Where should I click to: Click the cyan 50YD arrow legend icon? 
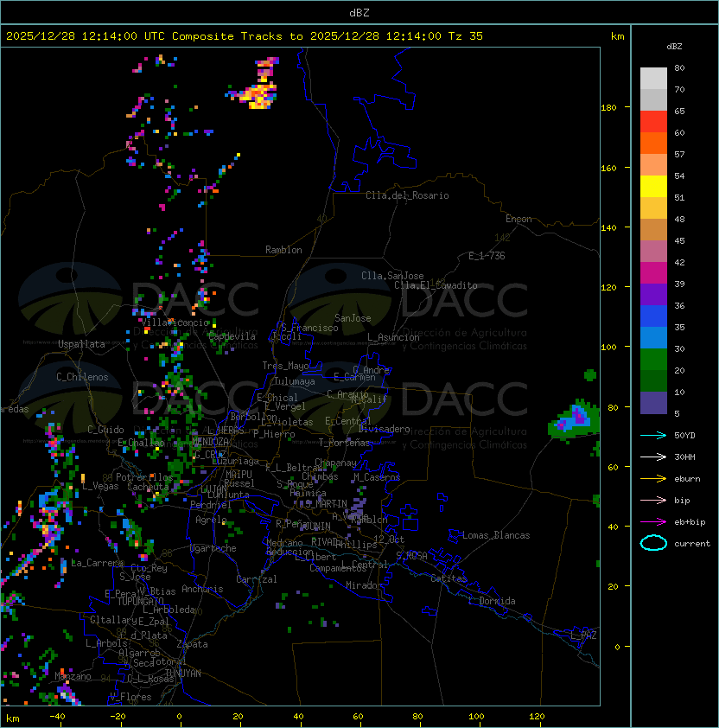coord(653,435)
